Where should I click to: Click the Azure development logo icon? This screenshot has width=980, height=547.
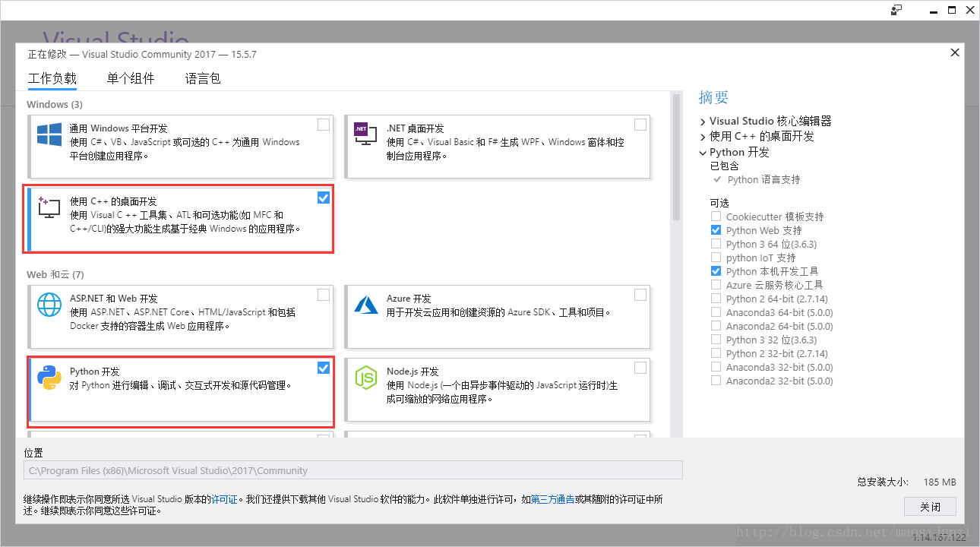coord(366,305)
